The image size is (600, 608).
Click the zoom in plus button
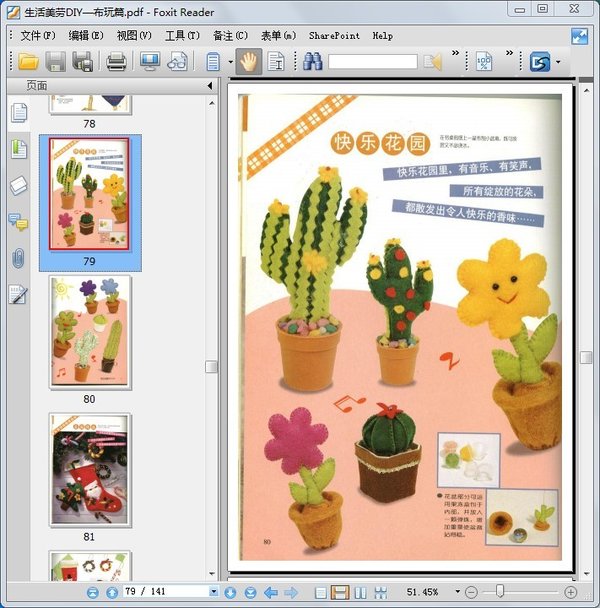pyautogui.click(x=570, y=592)
